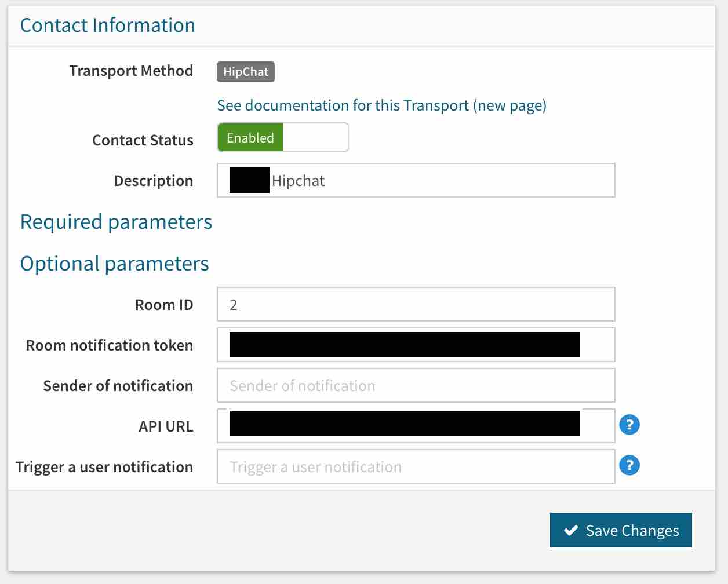Click the Trigger a user notification help icon
This screenshot has width=728, height=584.
click(x=629, y=465)
